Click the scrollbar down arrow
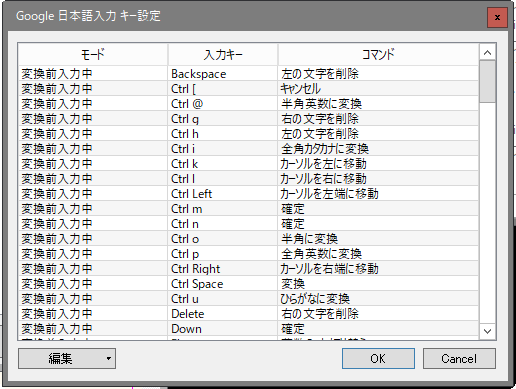The width and height of the screenshot is (516, 389). tap(488, 331)
